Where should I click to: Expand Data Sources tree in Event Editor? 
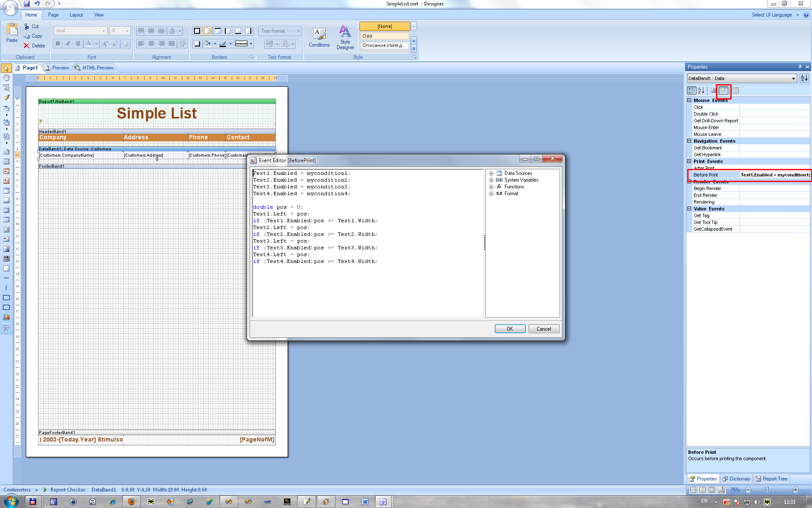[491, 173]
